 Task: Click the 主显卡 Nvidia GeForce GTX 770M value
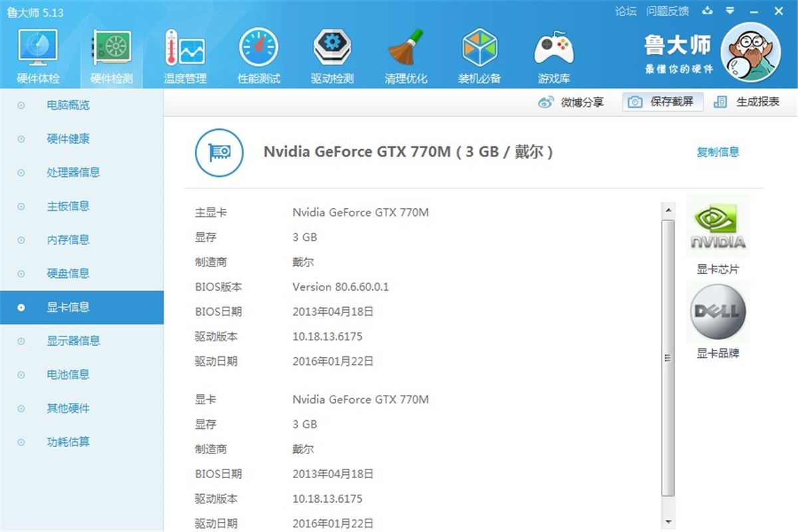coord(360,212)
